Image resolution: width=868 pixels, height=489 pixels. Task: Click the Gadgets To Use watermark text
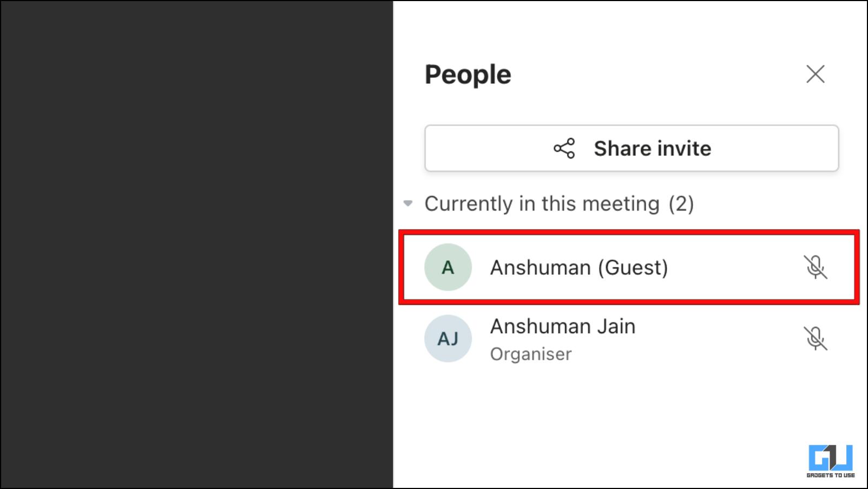point(831,475)
